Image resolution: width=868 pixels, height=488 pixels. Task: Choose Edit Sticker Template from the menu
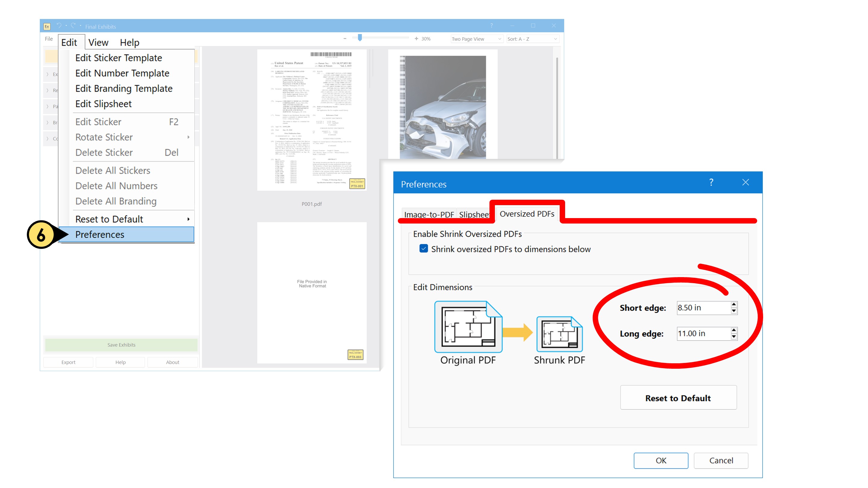point(119,58)
